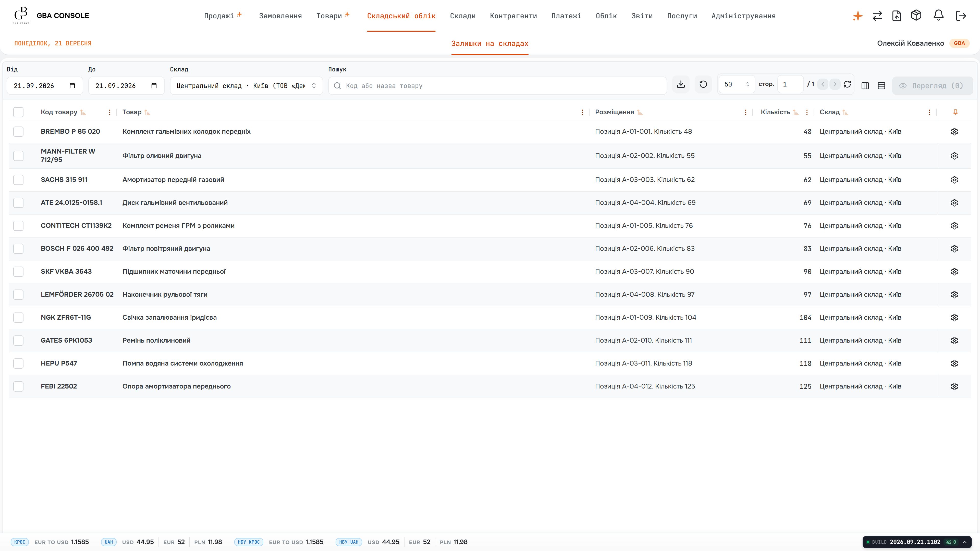Click the Перегляд (0) button
This screenshot has height=551, width=980.
pos(933,86)
